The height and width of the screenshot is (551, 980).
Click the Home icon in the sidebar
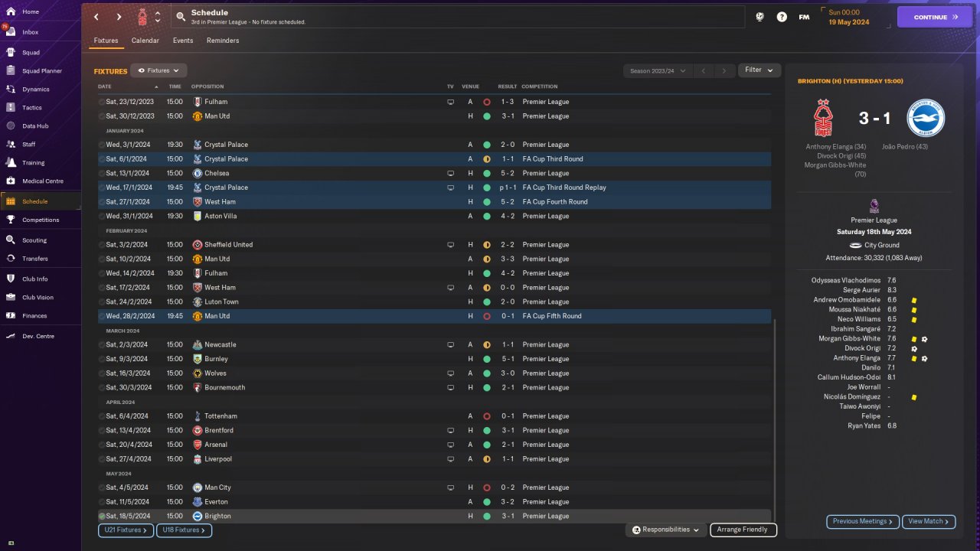coord(11,11)
